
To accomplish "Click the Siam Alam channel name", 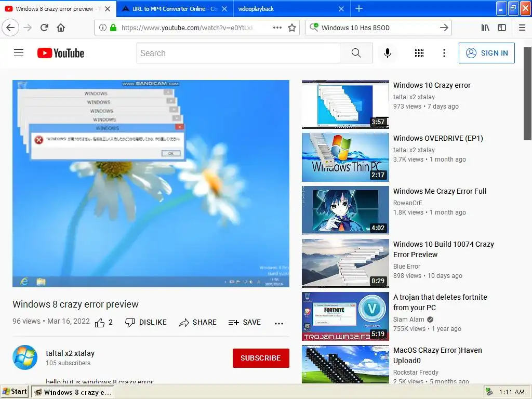I will click(x=408, y=320).
